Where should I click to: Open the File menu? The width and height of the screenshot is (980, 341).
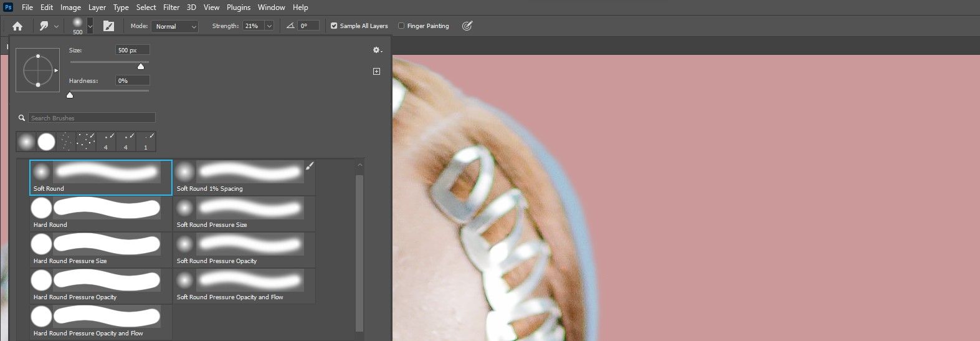(x=27, y=7)
